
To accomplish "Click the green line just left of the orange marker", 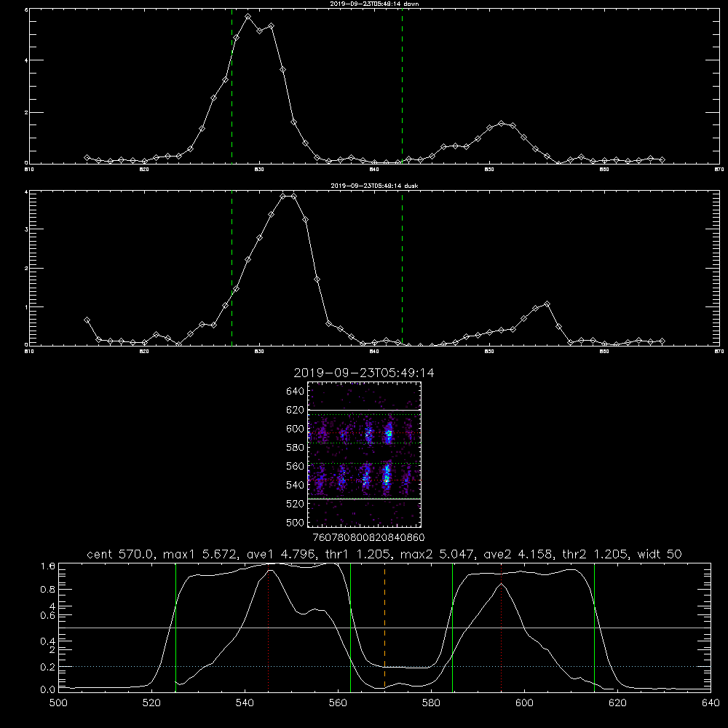I will [x=351, y=627].
